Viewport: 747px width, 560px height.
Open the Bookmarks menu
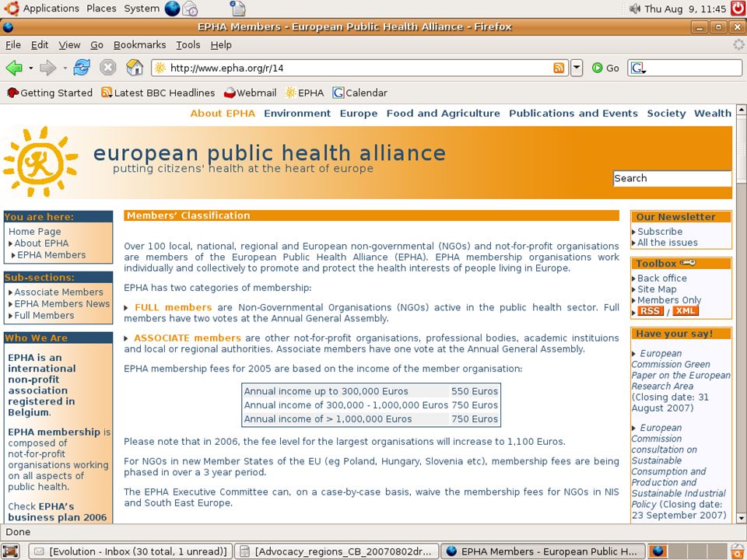[139, 45]
